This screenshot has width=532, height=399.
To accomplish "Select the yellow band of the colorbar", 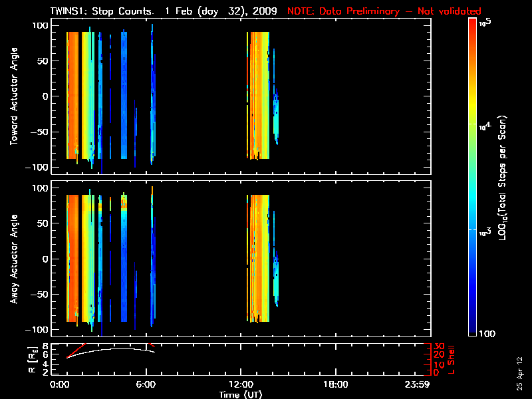I will click(x=472, y=123).
